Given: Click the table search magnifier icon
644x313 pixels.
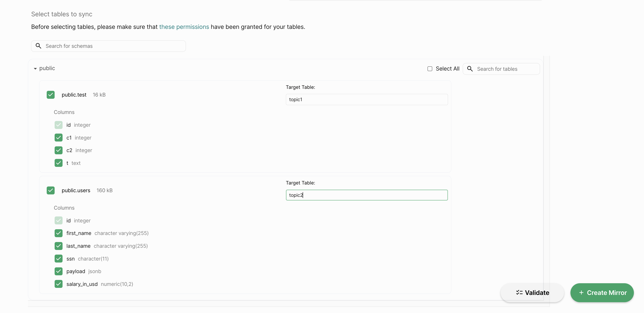Looking at the screenshot, I should (x=470, y=69).
